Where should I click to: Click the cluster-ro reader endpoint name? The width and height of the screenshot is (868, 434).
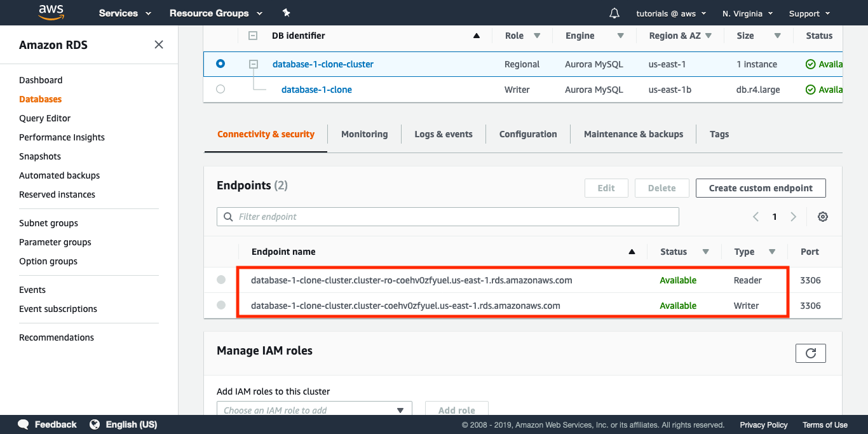coord(412,280)
